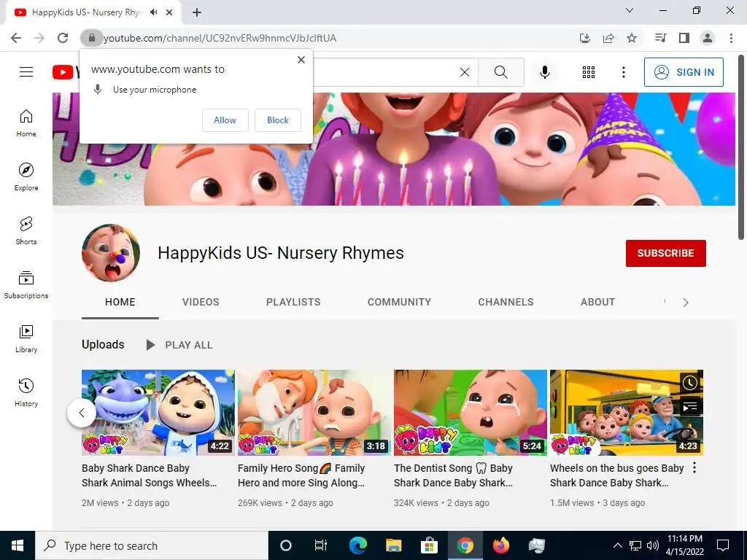Click the HappyKids channel avatar
The image size is (747, 560).
(x=111, y=253)
